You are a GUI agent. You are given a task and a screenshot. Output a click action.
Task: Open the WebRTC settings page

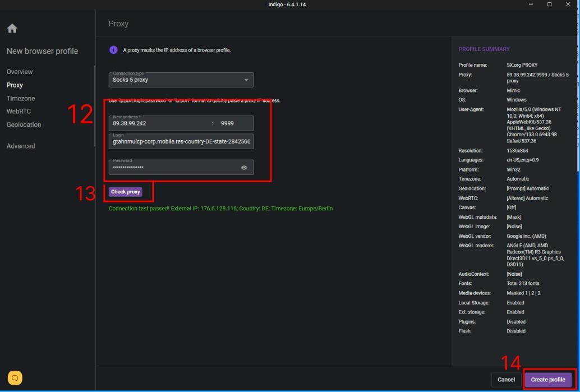(18, 111)
